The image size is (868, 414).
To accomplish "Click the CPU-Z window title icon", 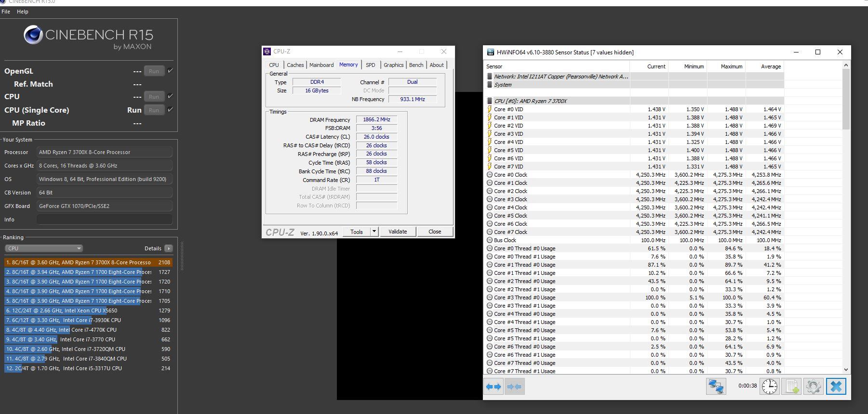I will [267, 52].
